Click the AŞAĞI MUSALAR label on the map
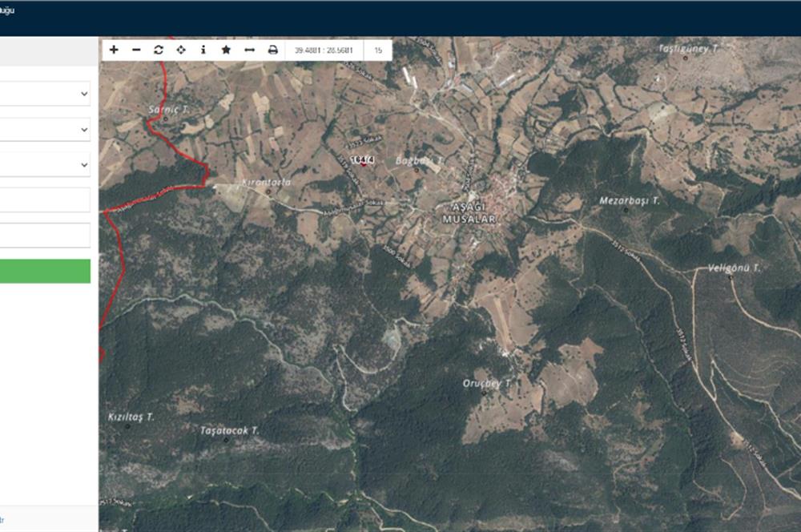Image resolution: width=801 pixels, height=532 pixels. [469, 212]
